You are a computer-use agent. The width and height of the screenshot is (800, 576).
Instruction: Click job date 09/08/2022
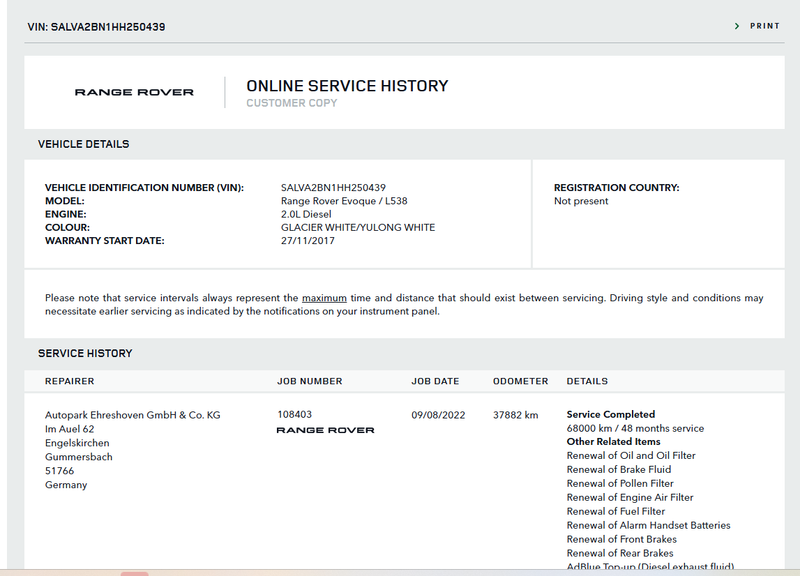coord(438,415)
